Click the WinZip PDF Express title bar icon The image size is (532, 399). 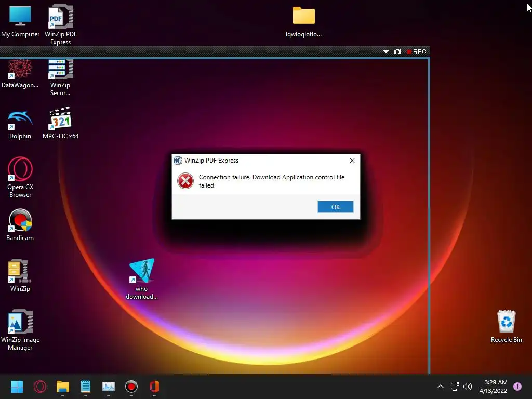tap(178, 161)
